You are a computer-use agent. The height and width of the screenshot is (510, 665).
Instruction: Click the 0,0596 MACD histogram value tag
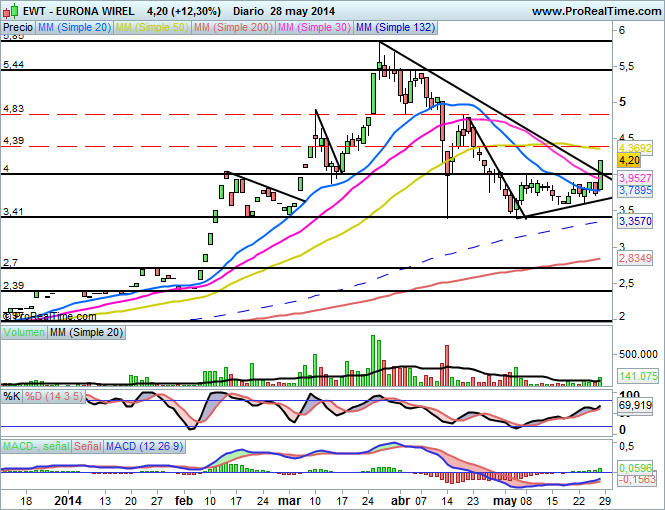(x=635, y=468)
